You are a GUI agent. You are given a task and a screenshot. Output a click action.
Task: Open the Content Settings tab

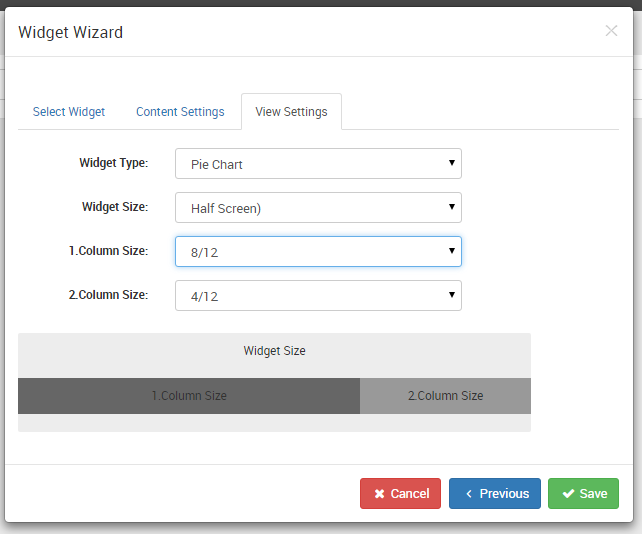tap(180, 111)
